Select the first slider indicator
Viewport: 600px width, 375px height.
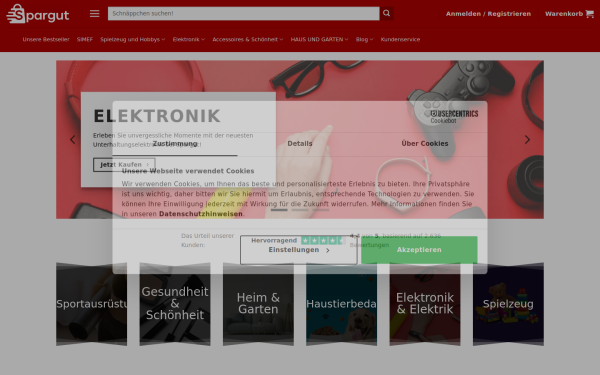[x=279, y=210]
